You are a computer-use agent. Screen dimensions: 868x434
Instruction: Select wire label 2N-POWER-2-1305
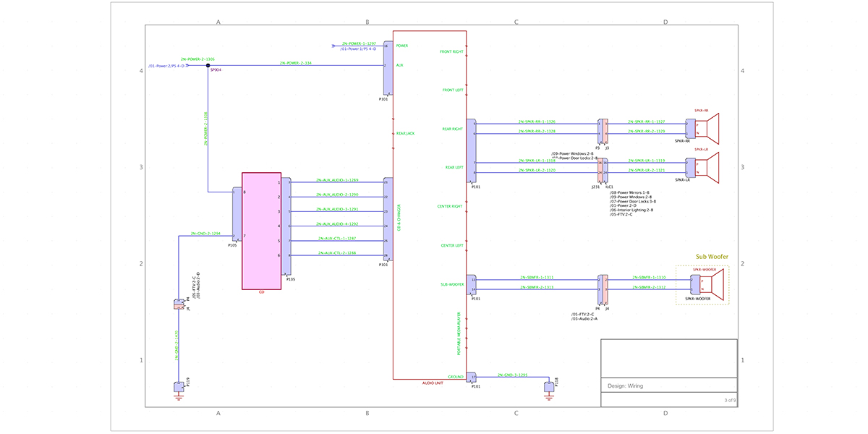(x=197, y=59)
